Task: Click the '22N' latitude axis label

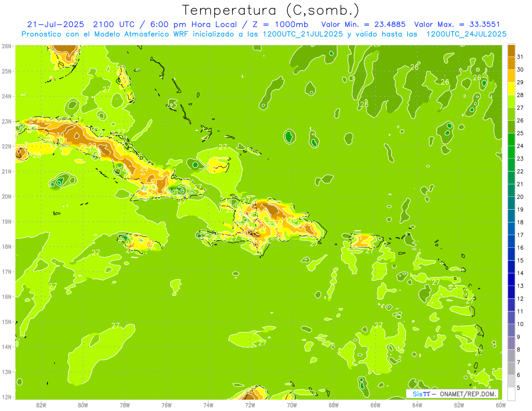Action: [x=7, y=146]
